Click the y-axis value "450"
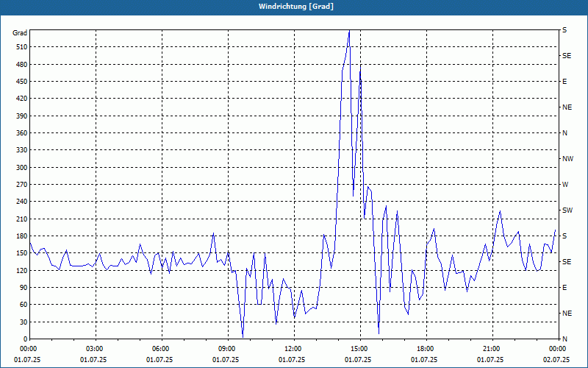This screenshot has height=368, width=588. [x=22, y=82]
